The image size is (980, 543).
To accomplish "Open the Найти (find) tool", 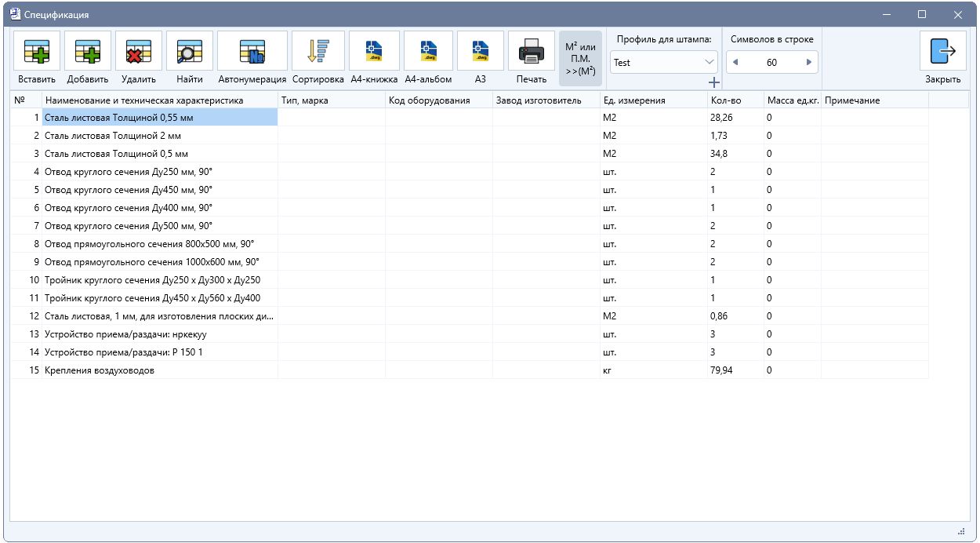I will point(190,51).
